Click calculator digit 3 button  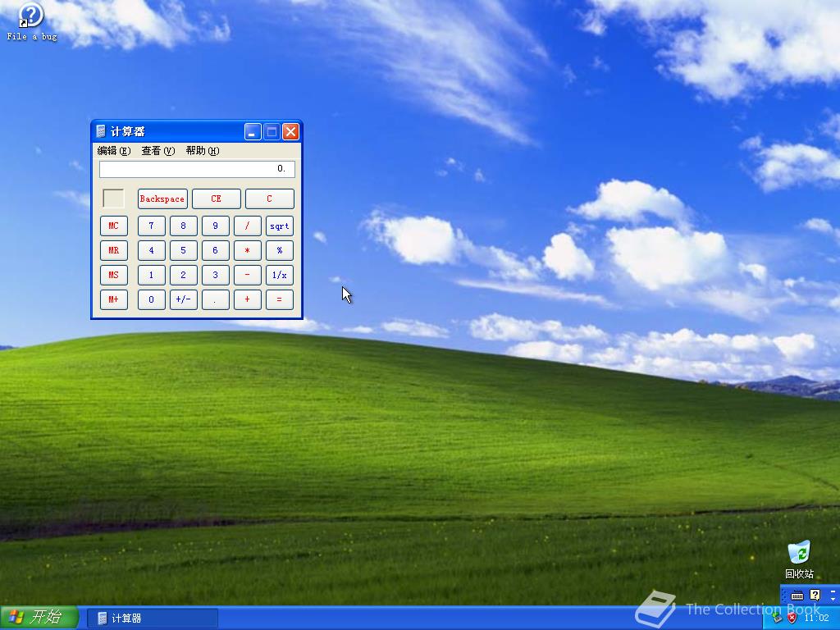[216, 276]
